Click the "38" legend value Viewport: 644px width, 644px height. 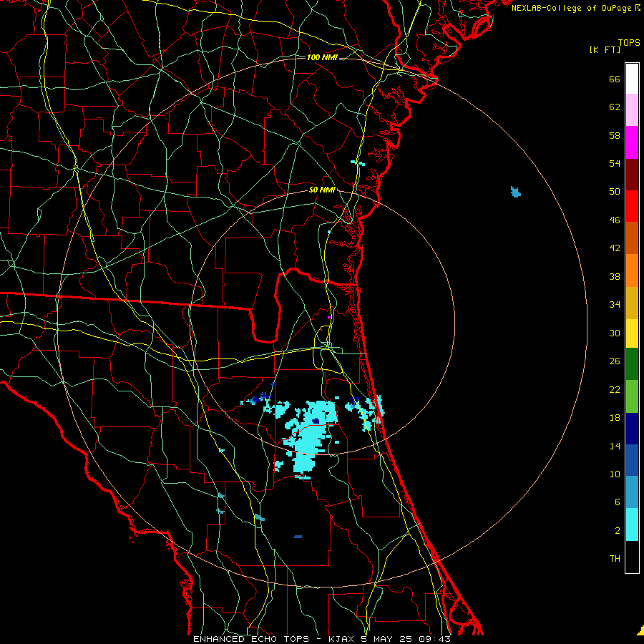[x=615, y=277]
